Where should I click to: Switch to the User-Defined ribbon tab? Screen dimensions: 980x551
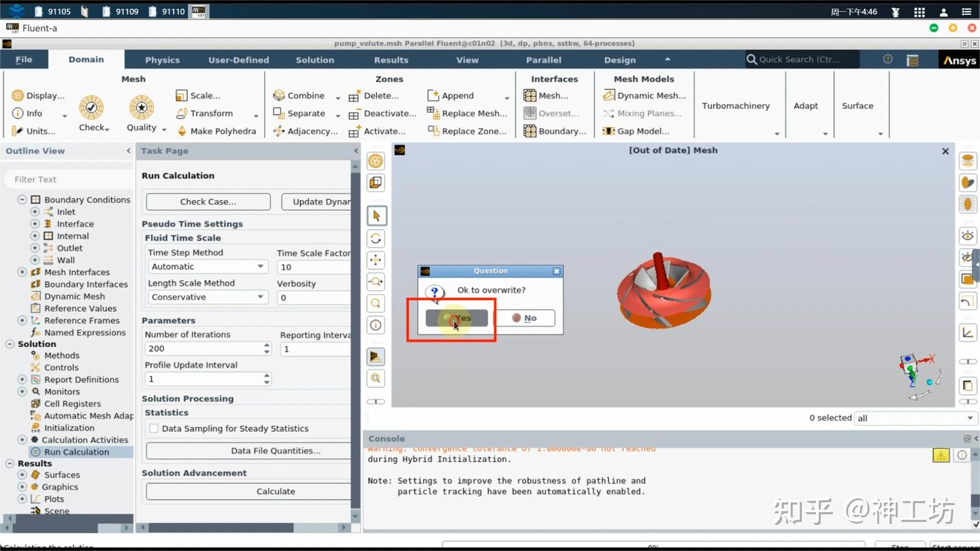click(238, 60)
